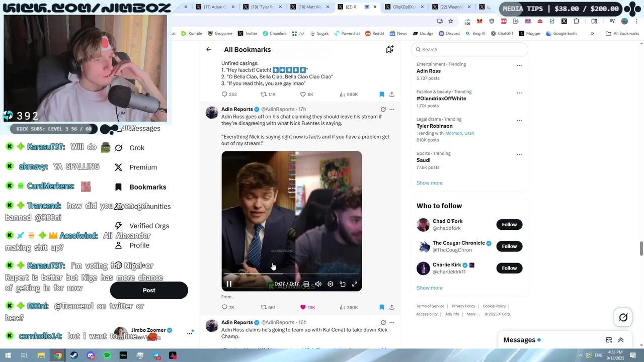Expand the video to fullscreen

tap(355, 284)
